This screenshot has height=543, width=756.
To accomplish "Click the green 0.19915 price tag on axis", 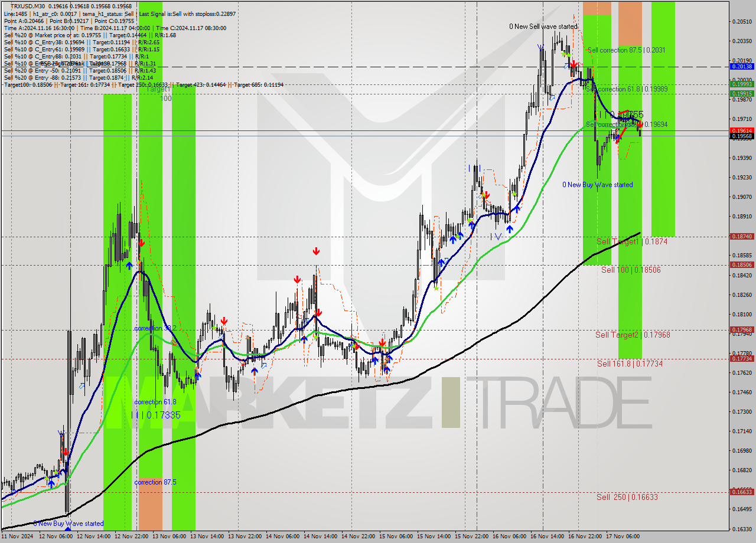I will click(742, 93).
